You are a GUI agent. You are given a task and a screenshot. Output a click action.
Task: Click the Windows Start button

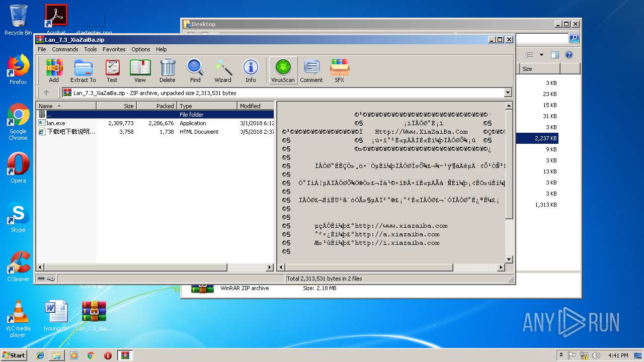coord(14,355)
